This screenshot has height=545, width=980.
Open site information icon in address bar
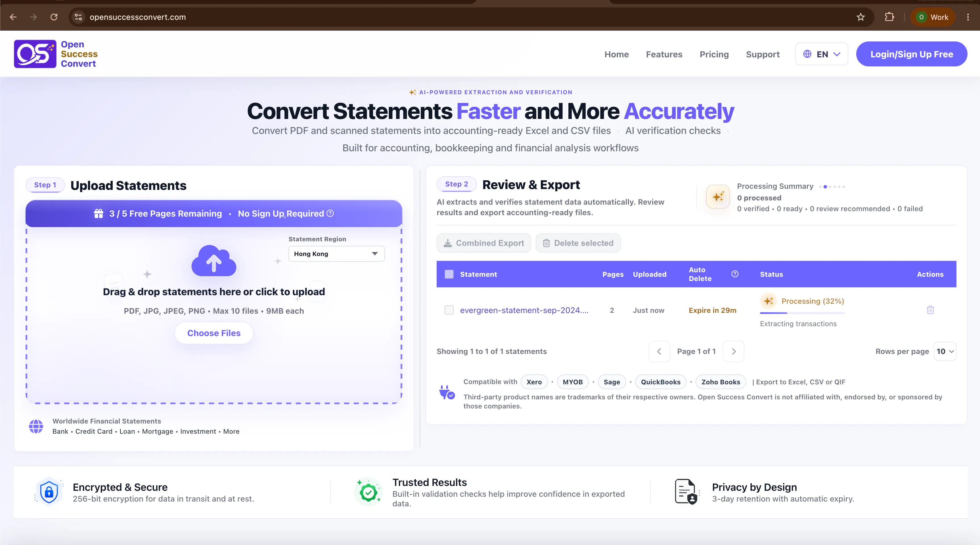pos(78,17)
